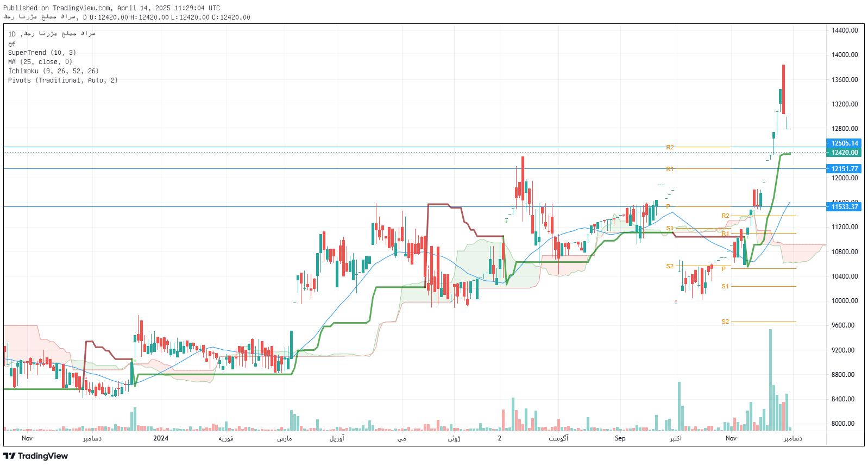868x466 pixels.
Task: Click the 10000.00 price axis label
Action: coord(845,301)
